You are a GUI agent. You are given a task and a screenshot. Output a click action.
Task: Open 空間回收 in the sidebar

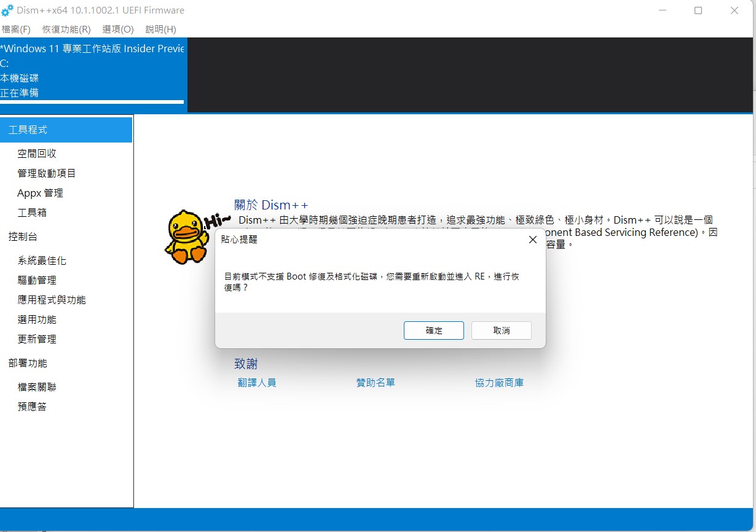click(x=37, y=154)
